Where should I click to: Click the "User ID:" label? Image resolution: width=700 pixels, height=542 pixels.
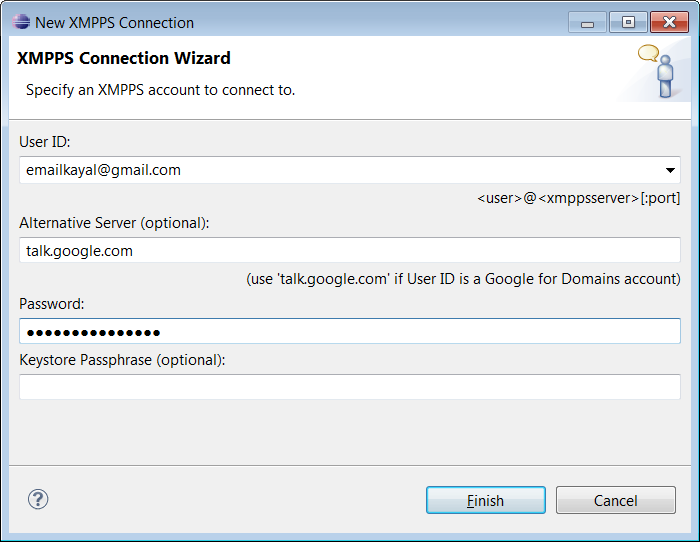(x=45, y=142)
